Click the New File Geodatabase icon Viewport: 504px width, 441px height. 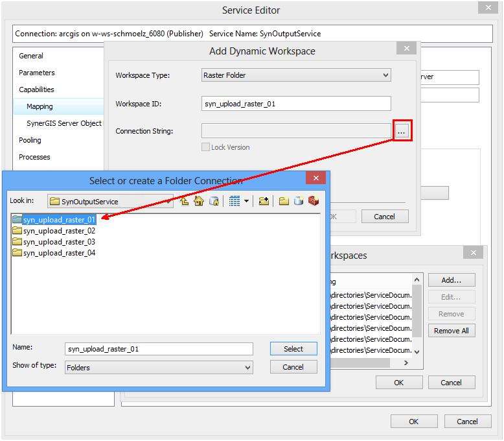pyautogui.click(x=298, y=201)
